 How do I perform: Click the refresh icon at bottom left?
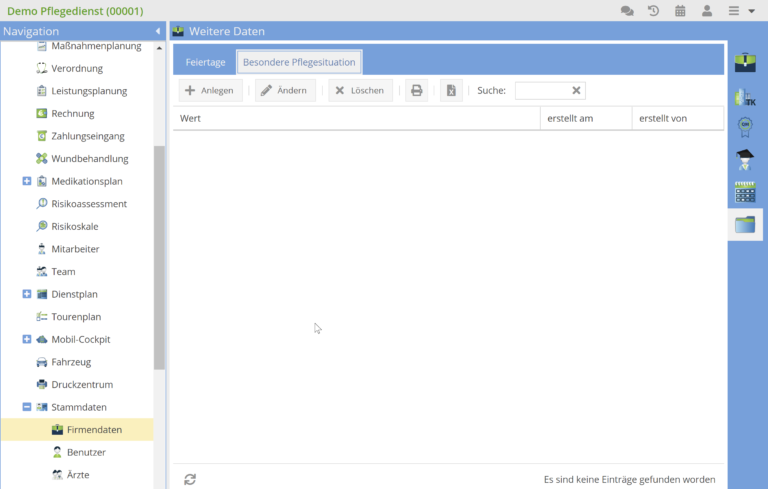[190, 479]
